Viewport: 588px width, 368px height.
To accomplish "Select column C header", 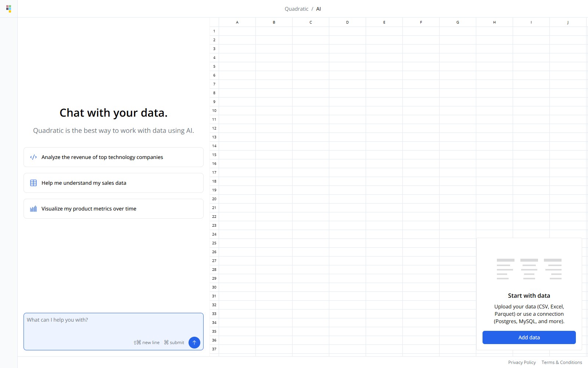I will [x=311, y=22].
